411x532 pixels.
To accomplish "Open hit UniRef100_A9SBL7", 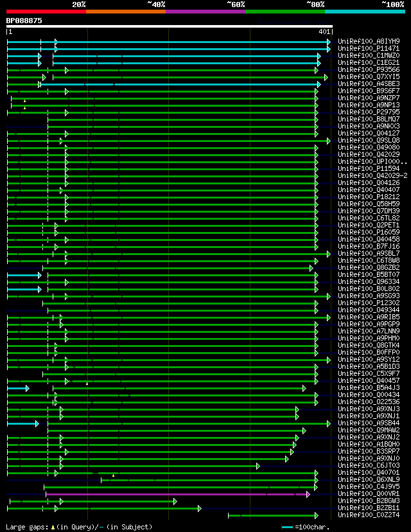I will (x=369, y=253).
